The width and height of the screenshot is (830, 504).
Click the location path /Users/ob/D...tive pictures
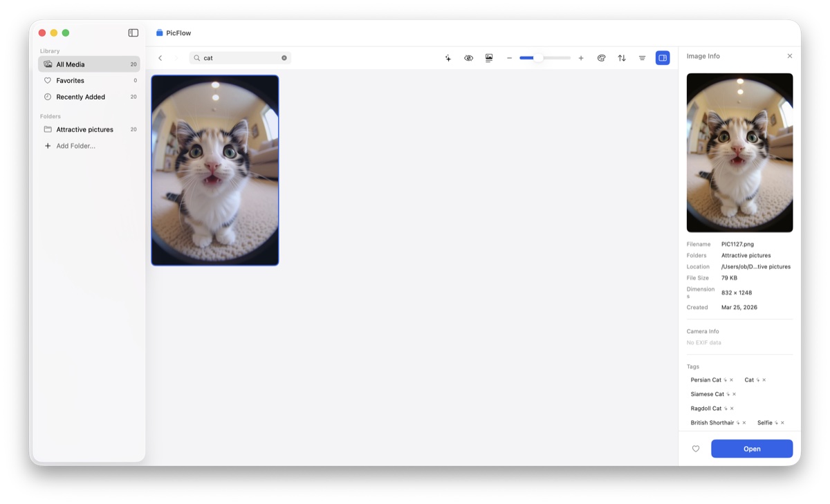(x=756, y=266)
